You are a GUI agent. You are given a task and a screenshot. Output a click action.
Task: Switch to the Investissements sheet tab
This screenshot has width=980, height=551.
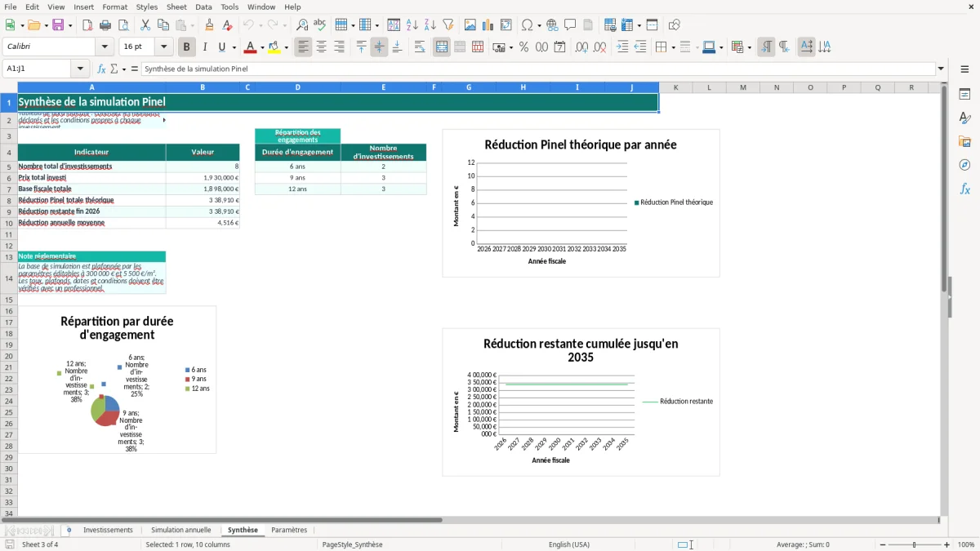(x=108, y=530)
